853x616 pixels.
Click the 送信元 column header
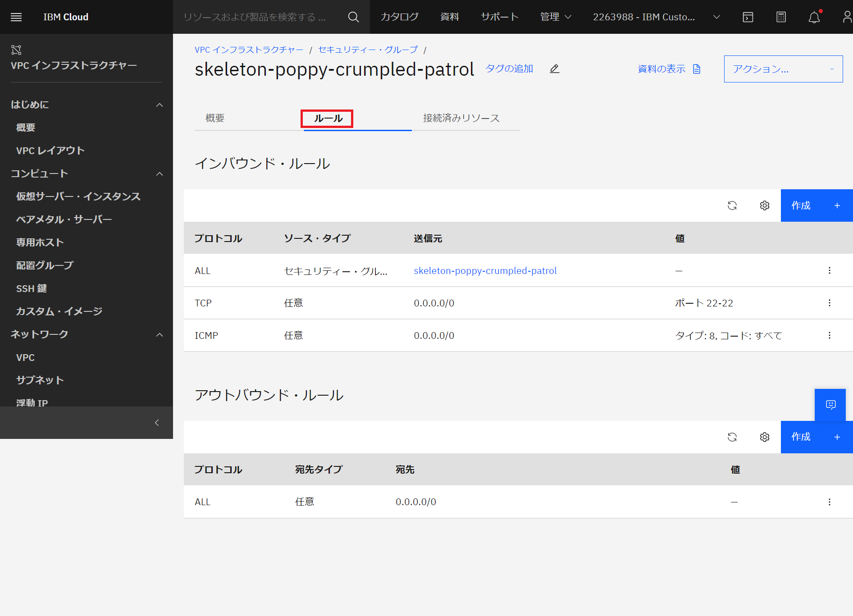coord(428,238)
